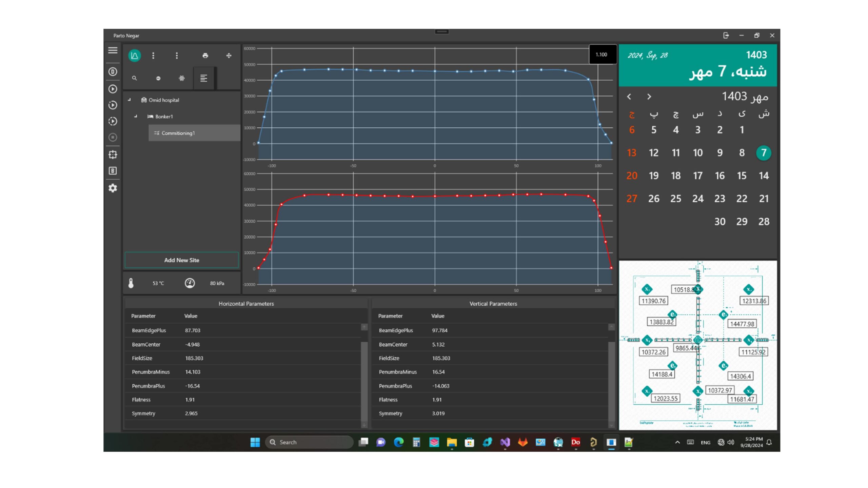The image size is (868, 488).
Task: Click the teal bell-curve profile icon
Action: tap(134, 56)
